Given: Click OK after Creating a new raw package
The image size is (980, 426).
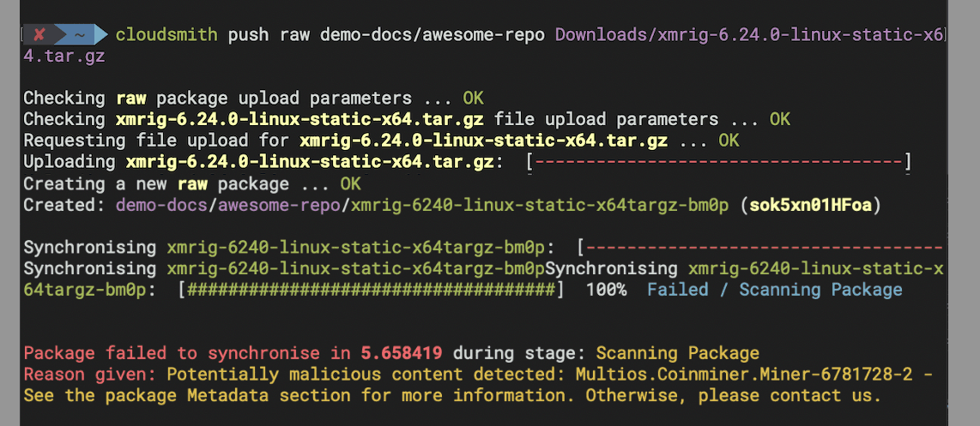Looking at the screenshot, I should click(350, 183).
